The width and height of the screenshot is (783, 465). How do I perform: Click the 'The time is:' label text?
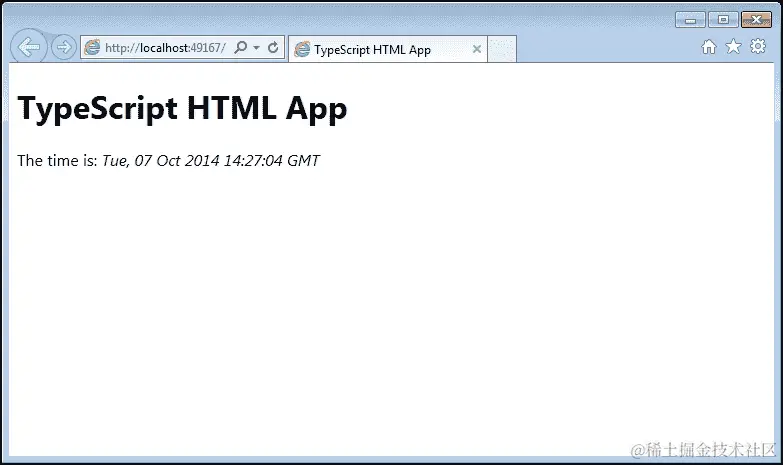pos(57,160)
